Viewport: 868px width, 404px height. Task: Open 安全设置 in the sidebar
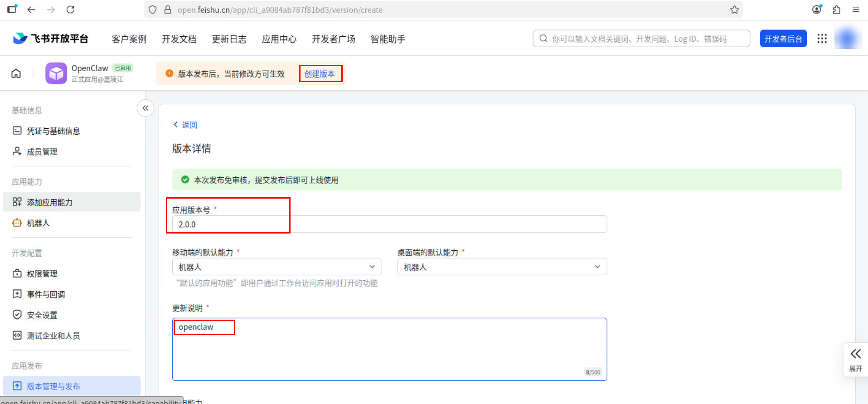[x=72, y=315]
